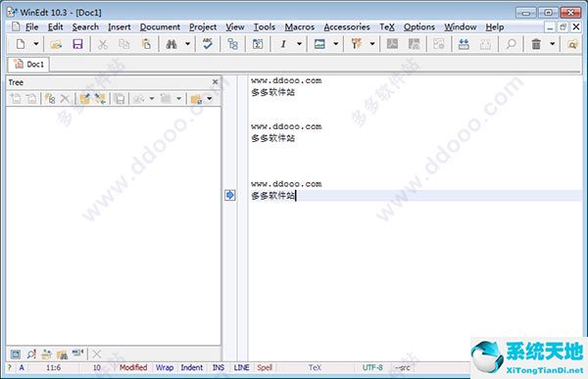This screenshot has width=588, height=379.
Task: Click the UTF-8 encoding indicator
Action: click(x=372, y=367)
